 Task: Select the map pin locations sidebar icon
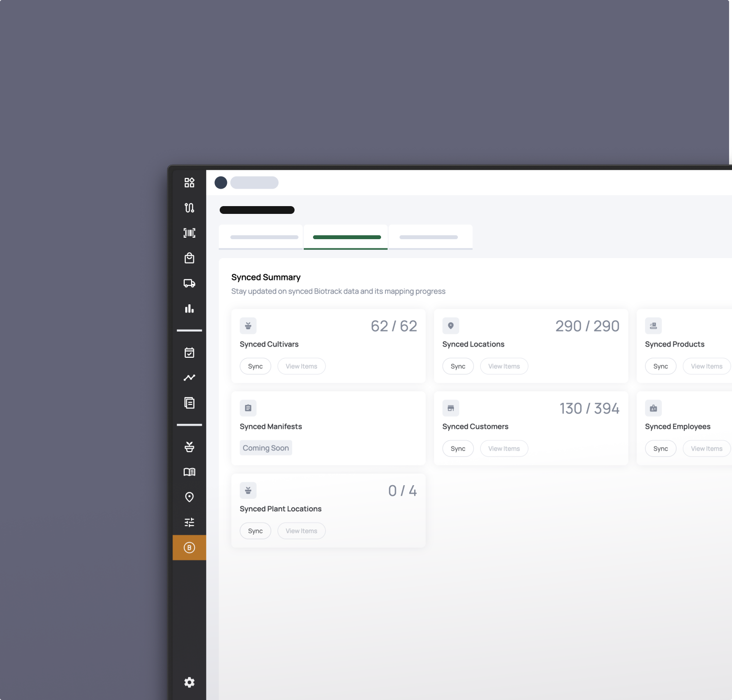[x=189, y=497]
